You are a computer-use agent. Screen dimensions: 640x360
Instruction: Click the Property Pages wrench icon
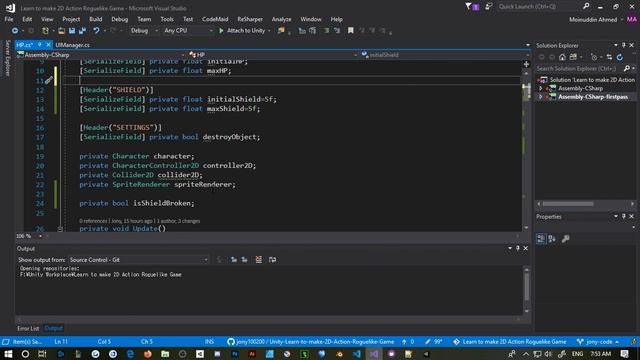[565, 239]
